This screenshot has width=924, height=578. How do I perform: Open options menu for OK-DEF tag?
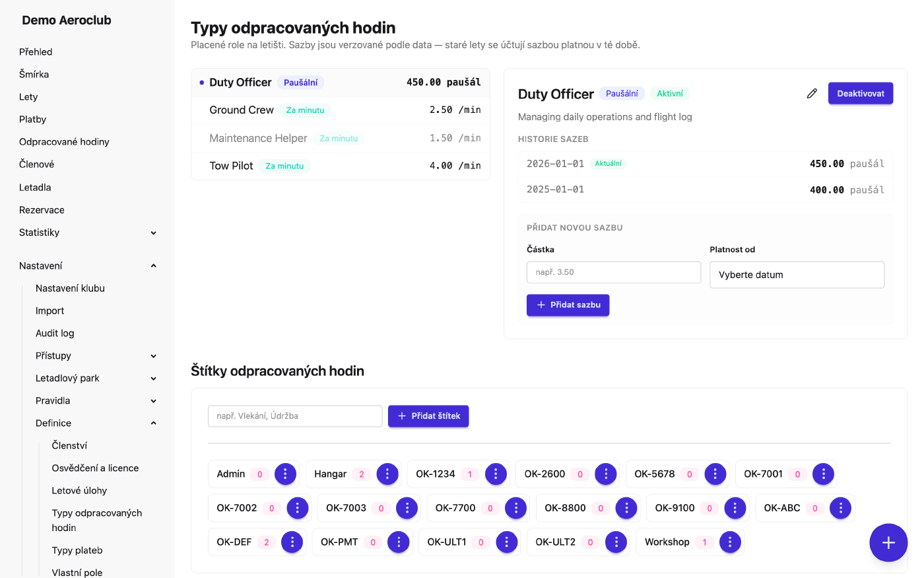click(x=292, y=542)
